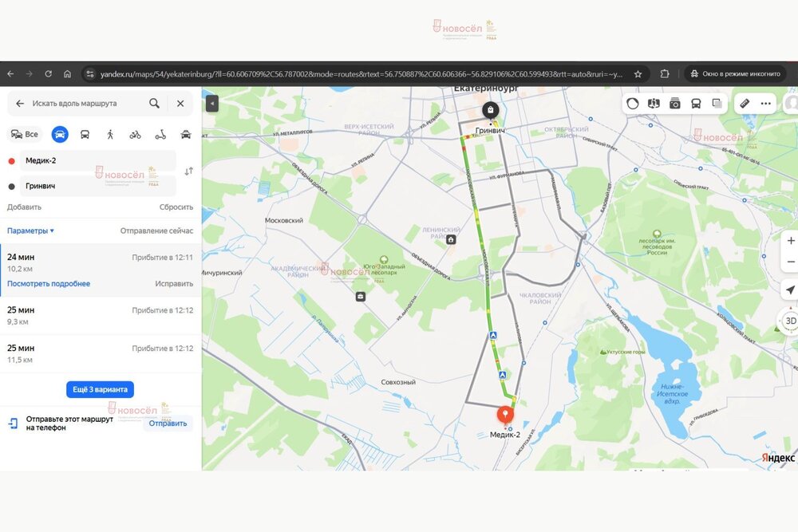Viewport: 798px width, 532px height.
Task: Click the 'Окно в режиме инкогнито' indicator
Action: coord(736,73)
